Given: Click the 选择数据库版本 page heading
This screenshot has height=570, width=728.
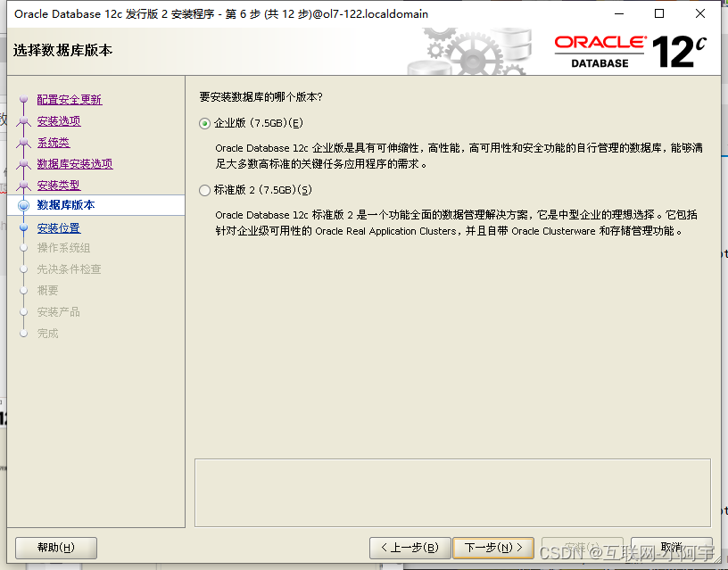Looking at the screenshot, I should pyautogui.click(x=62, y=50).
